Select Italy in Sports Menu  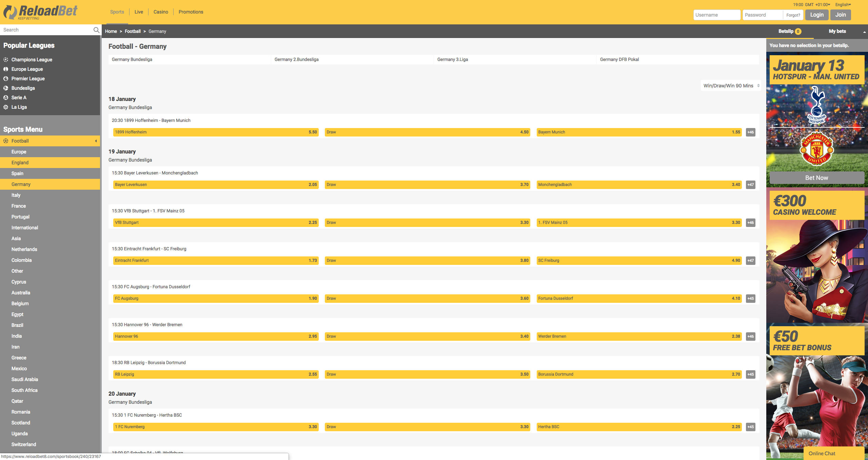pos(50,195)
